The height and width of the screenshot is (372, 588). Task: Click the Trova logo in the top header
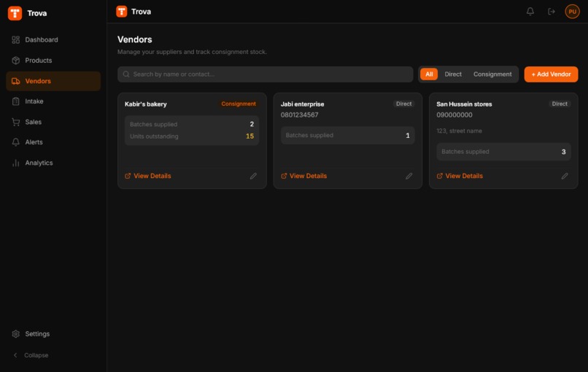click(x=122, y=12)
